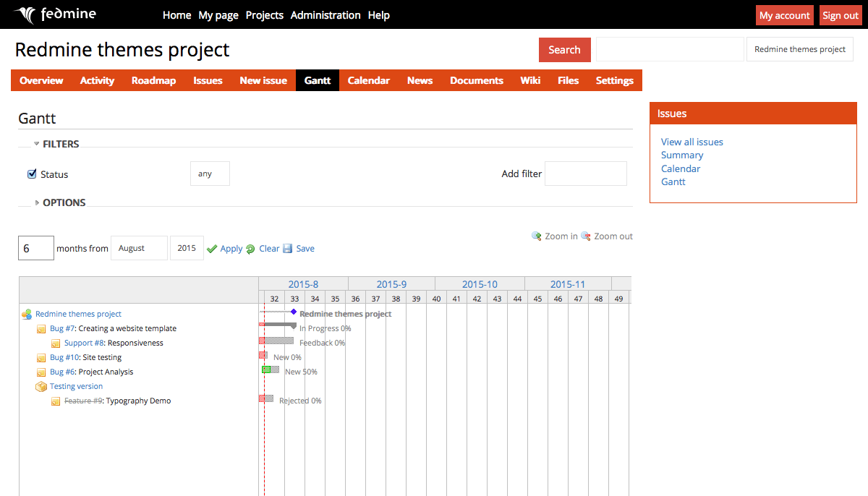Screen dimensions: 868x496
Task: Open the August month dropdown
Action: pos(139,248)
